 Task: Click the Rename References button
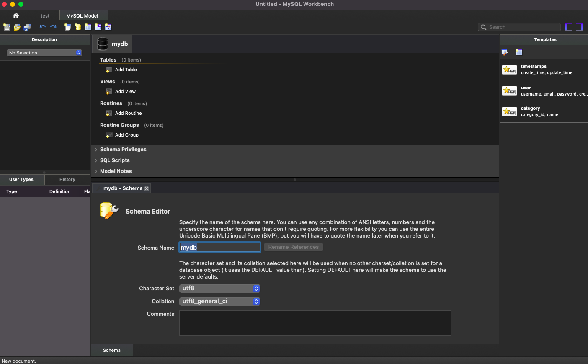click(294, 247)
